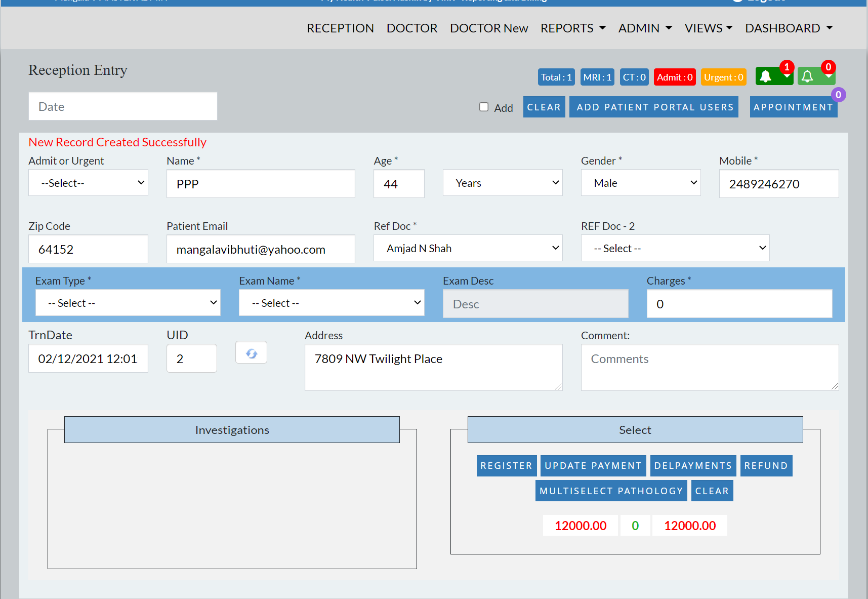Click the MRI : 1 badge
Viewport: 868px width, 599px height.
[597, 77]
